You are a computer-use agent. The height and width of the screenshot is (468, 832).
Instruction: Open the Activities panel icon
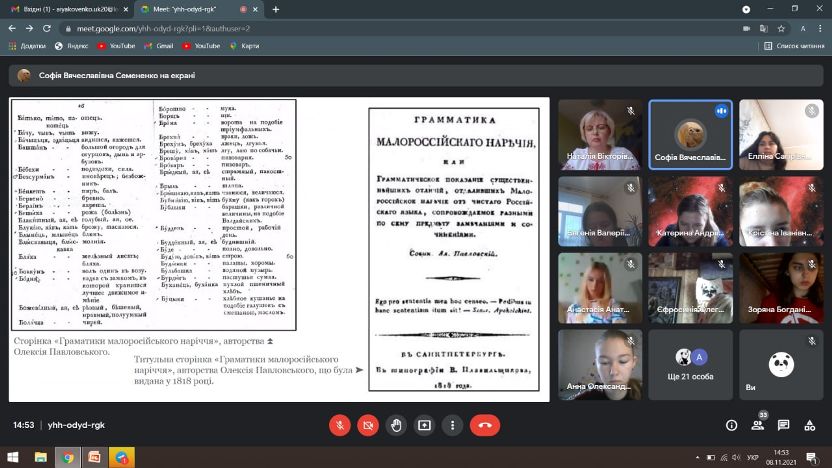tap(809, 425)
